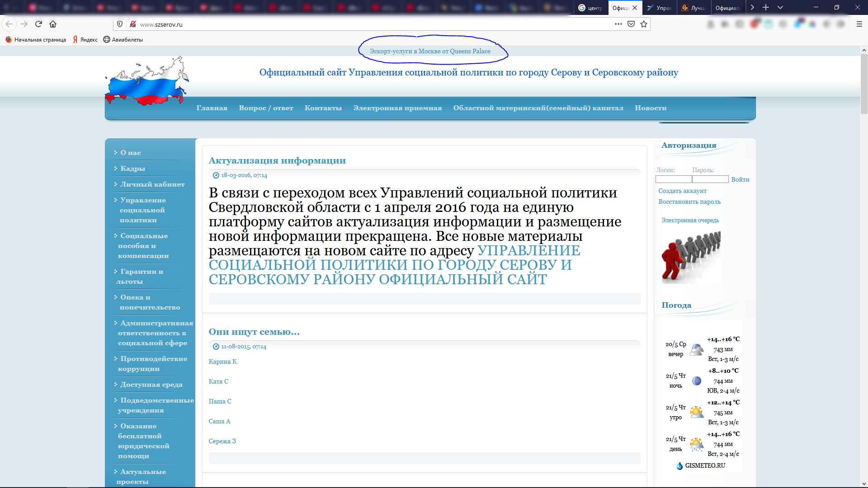Click the Логин input field

673,179
